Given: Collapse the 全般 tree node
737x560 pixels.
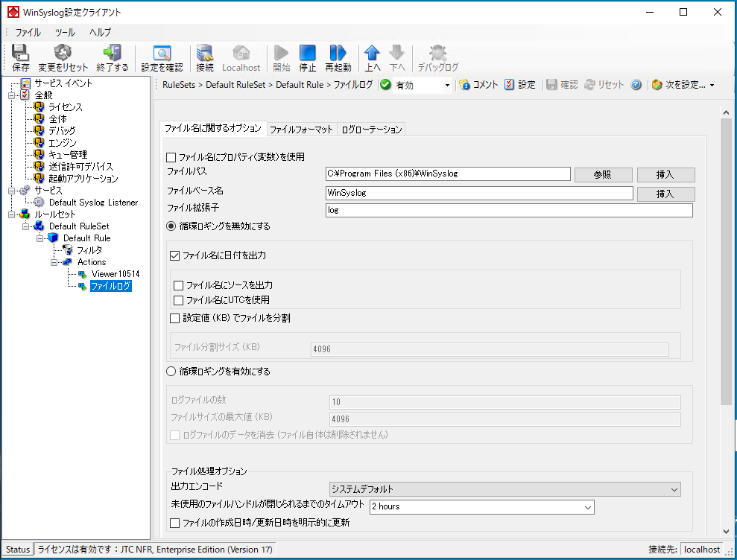Looking at the screenshot, I should point(11,95).
